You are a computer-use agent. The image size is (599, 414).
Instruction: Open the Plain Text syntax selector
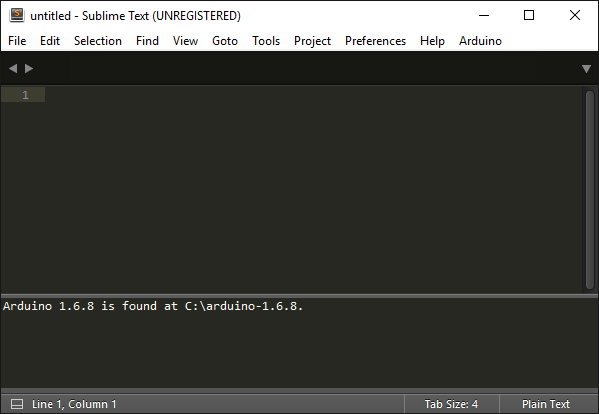[x=546, y=404]
